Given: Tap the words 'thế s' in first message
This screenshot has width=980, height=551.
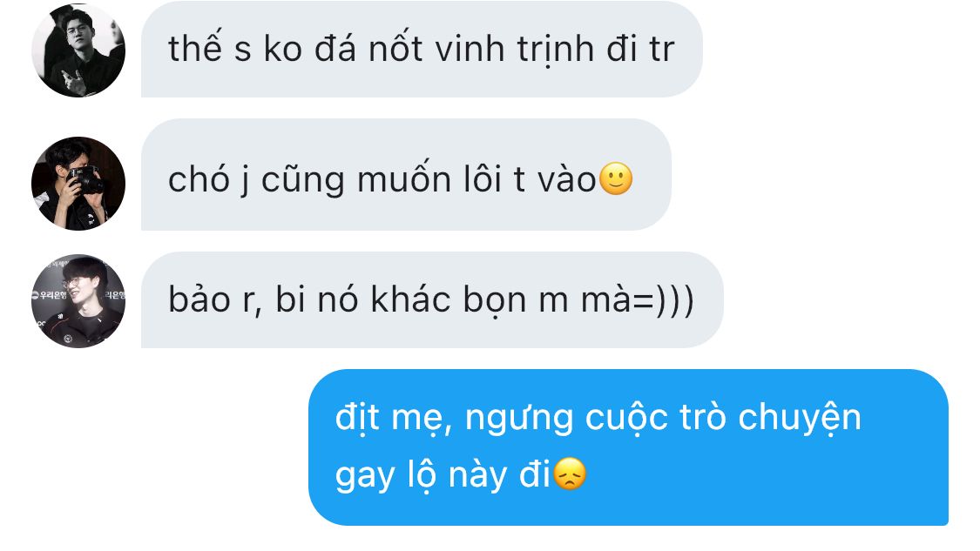Looking at the screenshot, I should (209, 49).
